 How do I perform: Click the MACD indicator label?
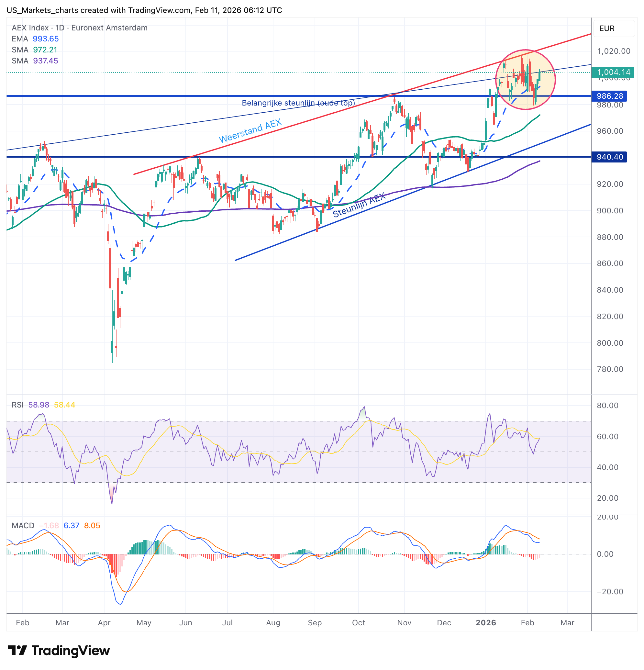pos(23,525)
